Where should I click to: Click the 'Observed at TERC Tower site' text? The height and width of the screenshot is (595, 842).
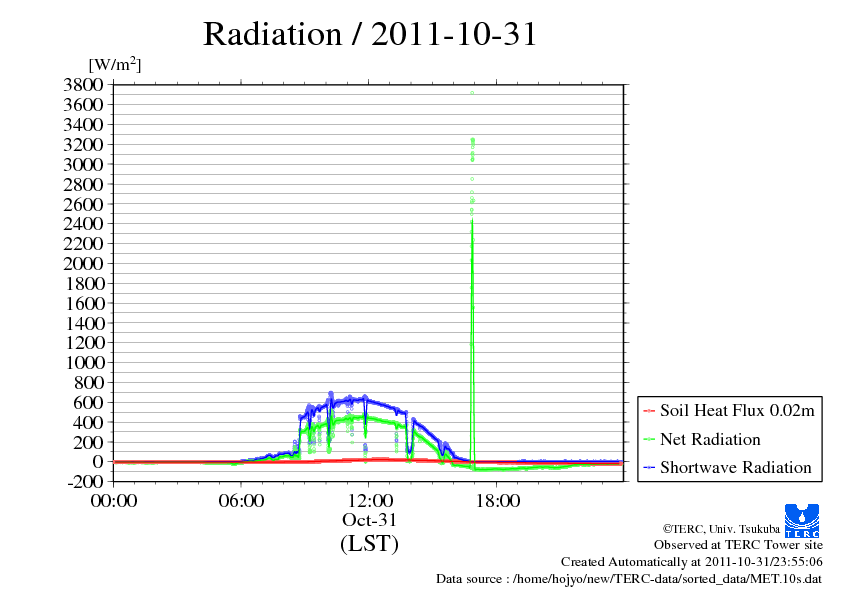(738, 545)
